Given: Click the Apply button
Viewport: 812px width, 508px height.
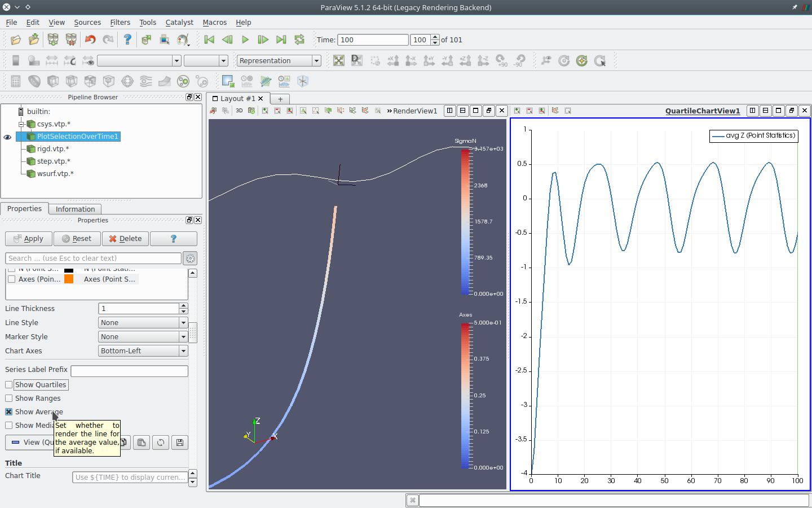Looking at the screenshot, I should coord(28,239).
